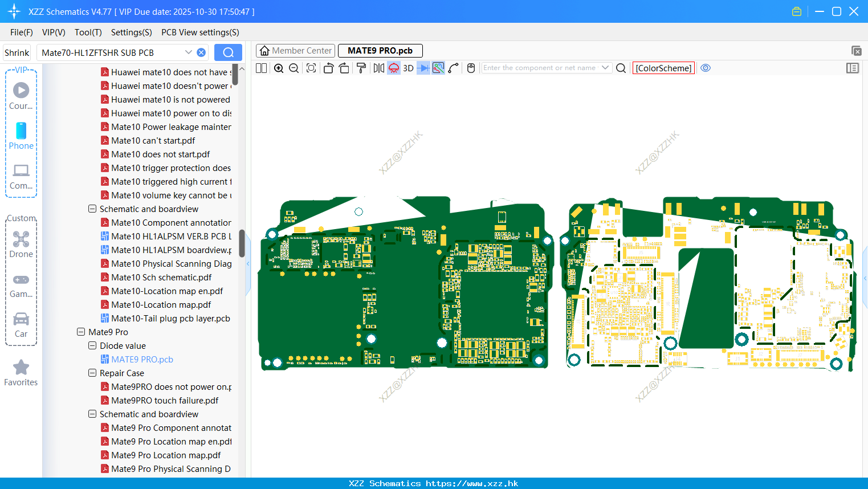Collapse the left panel splitter arrow
This screenshot has height=489, width=868.
[248, 264]
